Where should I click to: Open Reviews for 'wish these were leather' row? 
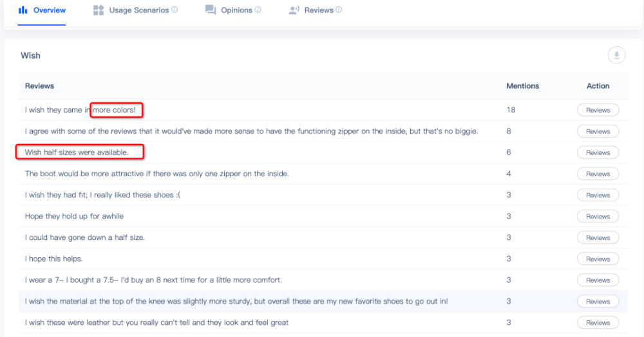pyautogui.click(x=598, y=323)
